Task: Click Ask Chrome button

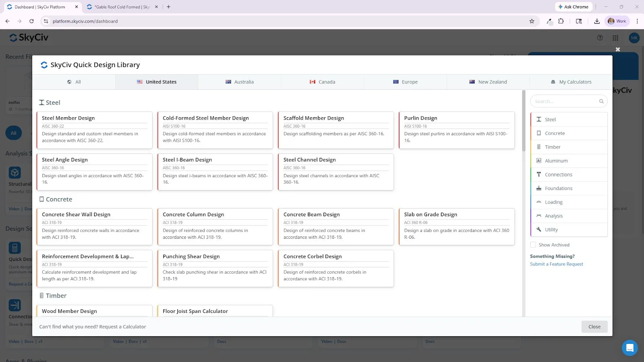Action: [x=573, y=7]
